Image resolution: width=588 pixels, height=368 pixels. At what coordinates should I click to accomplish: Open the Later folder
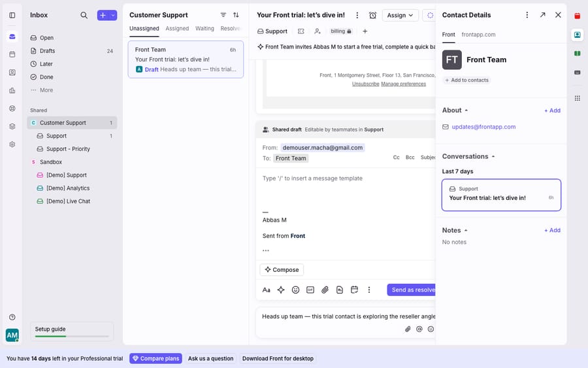click(72, 64)
